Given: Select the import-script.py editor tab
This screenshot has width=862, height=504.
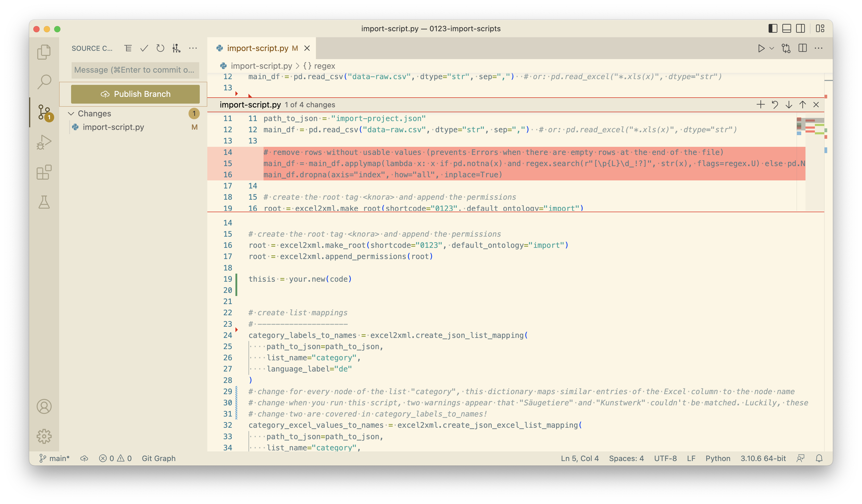Looking at the screenshot, I should tap(257, 48).
